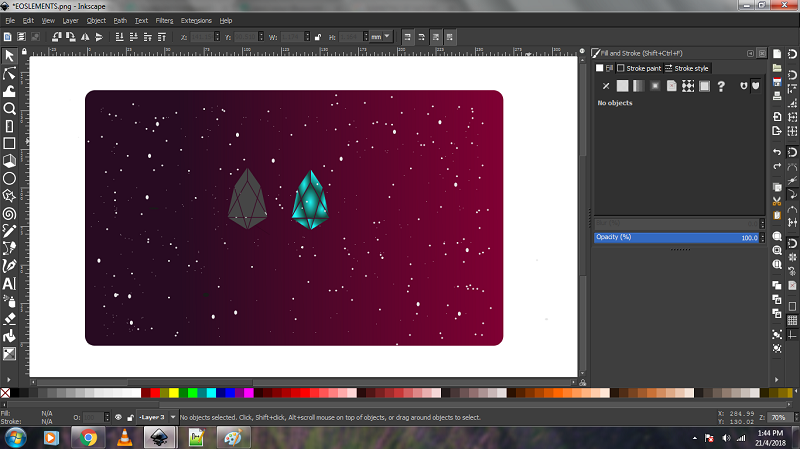Select the Pencil freehand tool
Screen dimensions: 800x449
click(9, 231)
